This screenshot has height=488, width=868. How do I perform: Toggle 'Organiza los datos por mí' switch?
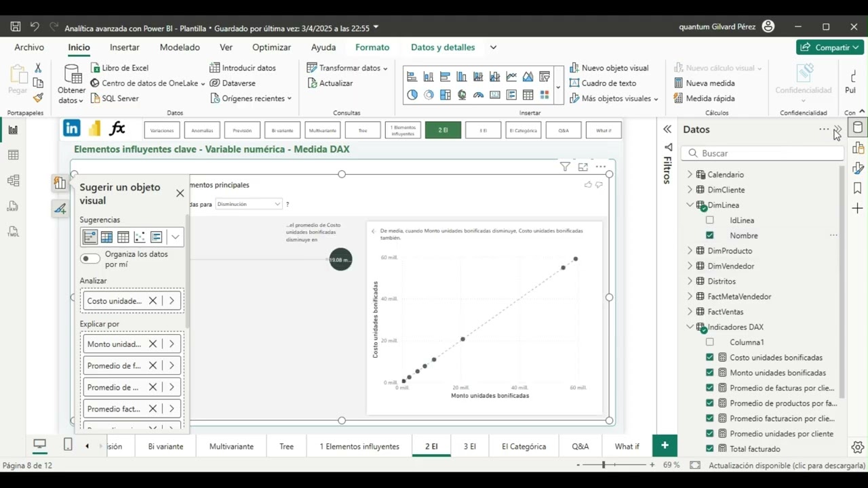point(90,258)
